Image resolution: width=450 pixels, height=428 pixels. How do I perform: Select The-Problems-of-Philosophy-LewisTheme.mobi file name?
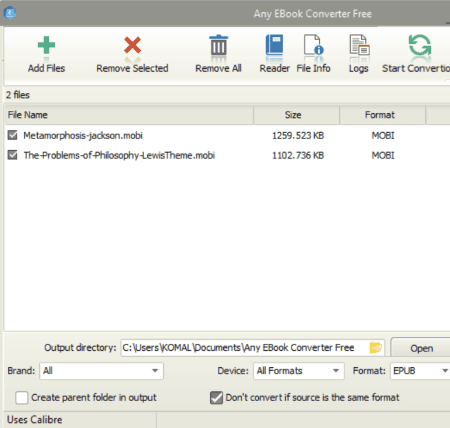(119, 155)
